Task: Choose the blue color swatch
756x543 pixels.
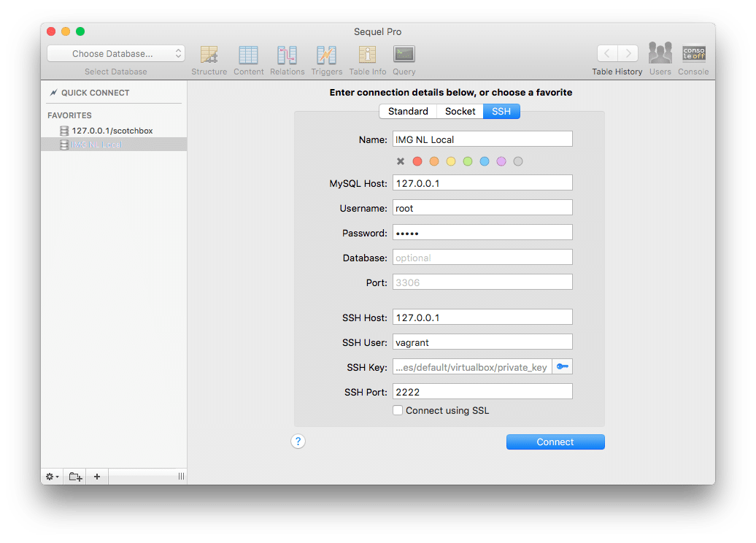Action: (485, 161)
